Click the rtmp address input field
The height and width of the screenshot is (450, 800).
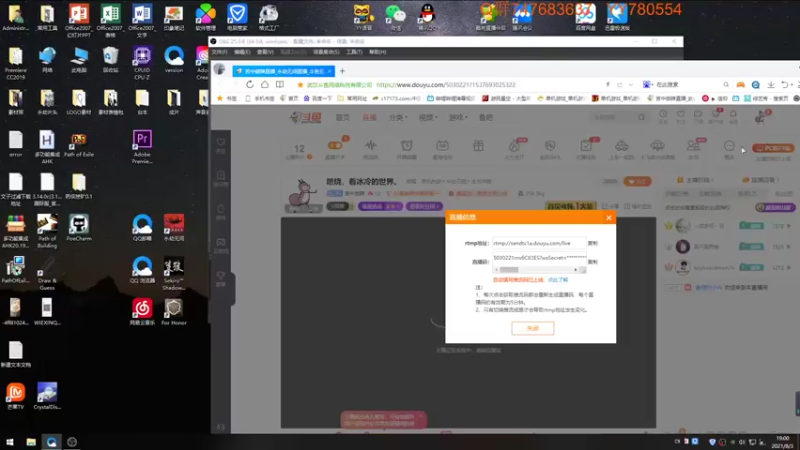coord(539,243)
